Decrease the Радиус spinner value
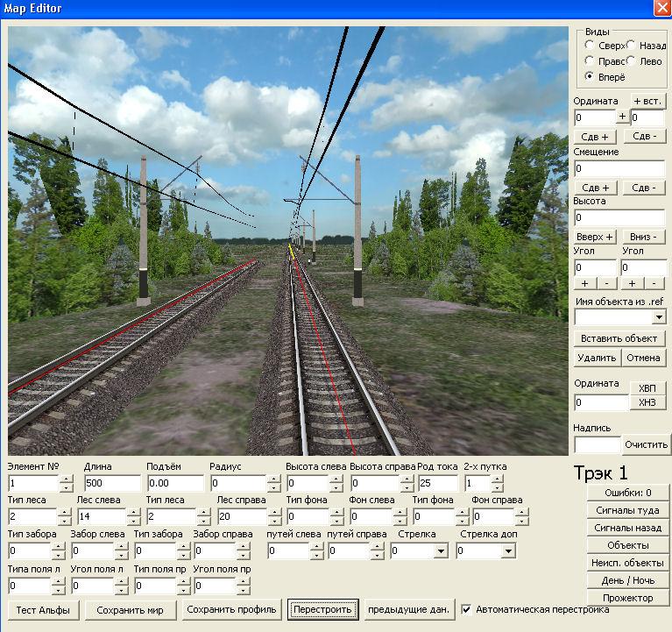Screen dimensions: 672x632 click(x=273, y=488)
